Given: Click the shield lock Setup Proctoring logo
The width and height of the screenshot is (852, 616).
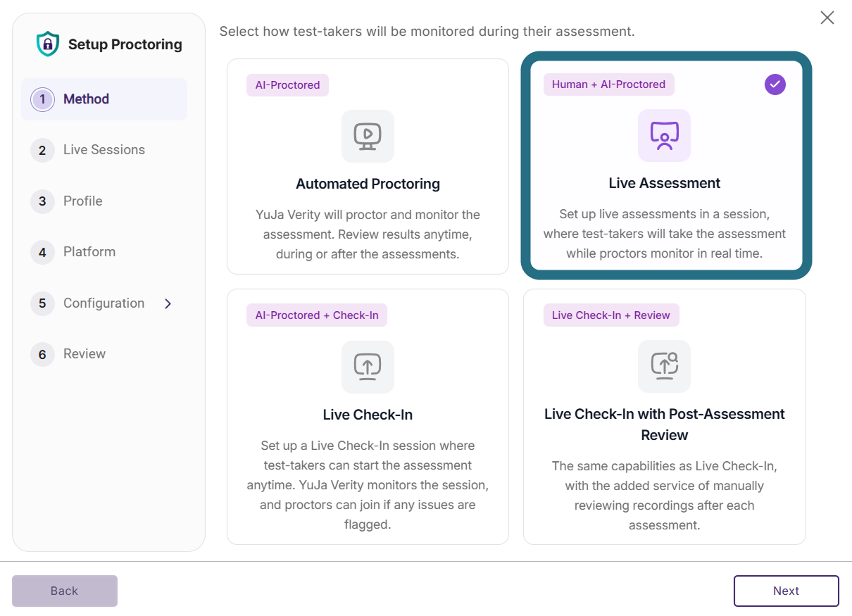Looking at the screenshot, I should coord(47,44).
